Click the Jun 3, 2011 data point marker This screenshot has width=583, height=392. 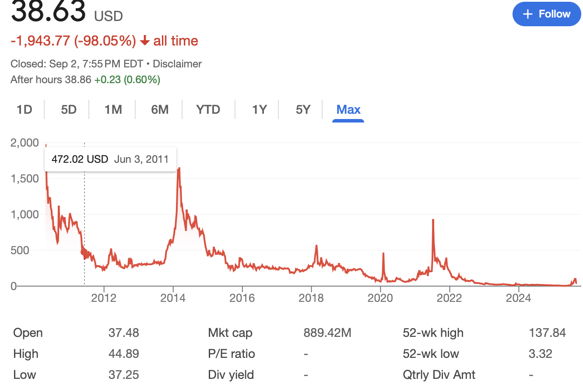click(84, 252)
